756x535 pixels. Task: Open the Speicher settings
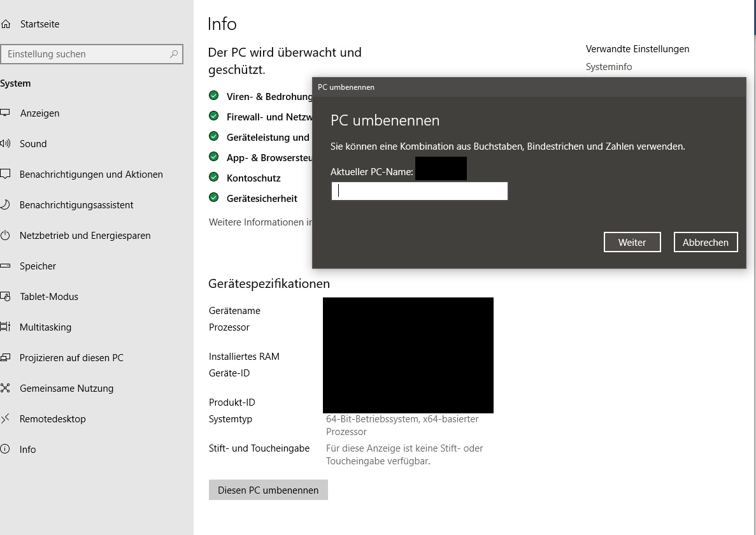tap(38, 266)
